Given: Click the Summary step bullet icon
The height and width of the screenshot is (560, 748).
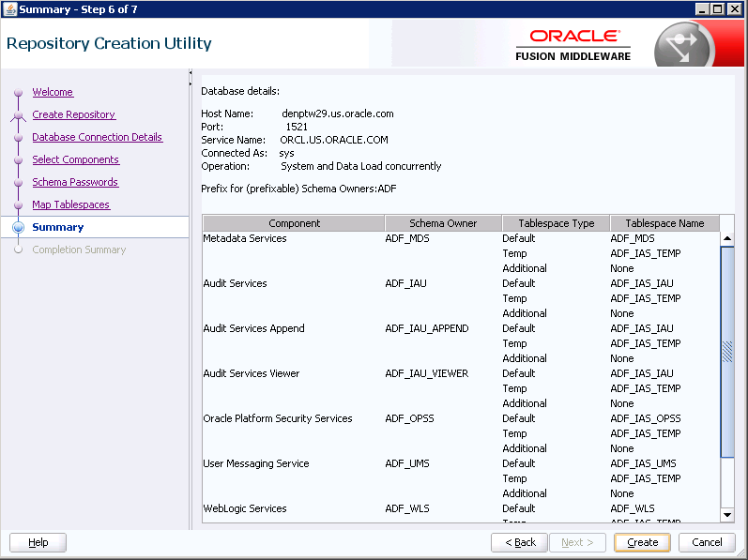Looking at the screenshot, I should (18, 227).
